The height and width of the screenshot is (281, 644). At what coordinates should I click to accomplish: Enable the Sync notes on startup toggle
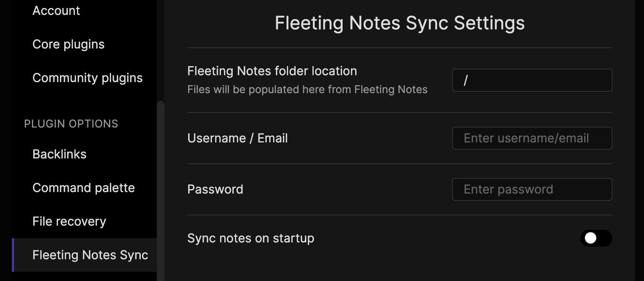click(x=596, y=238)
